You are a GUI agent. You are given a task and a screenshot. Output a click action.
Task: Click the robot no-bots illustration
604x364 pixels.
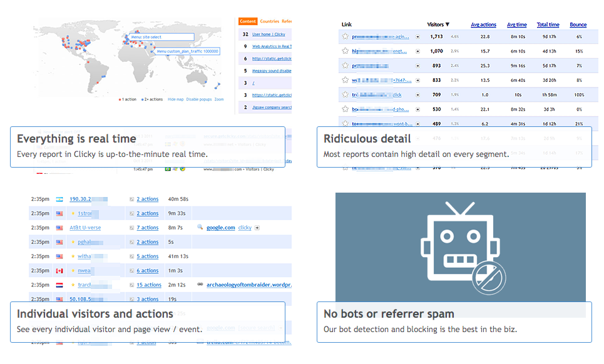point(461,248)
